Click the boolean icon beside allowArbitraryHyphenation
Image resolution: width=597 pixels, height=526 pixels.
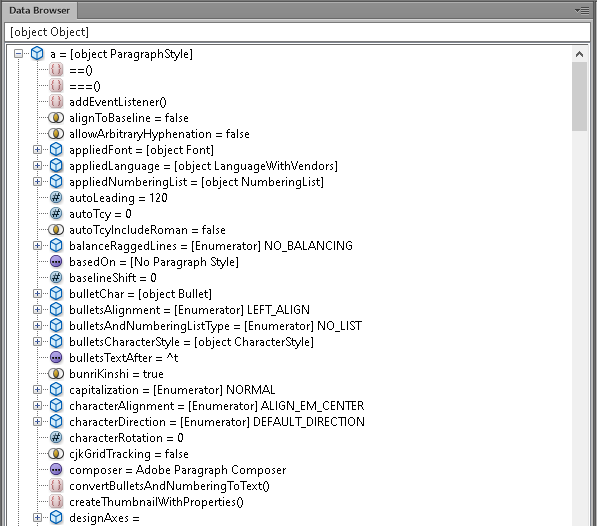click(56, 134)
